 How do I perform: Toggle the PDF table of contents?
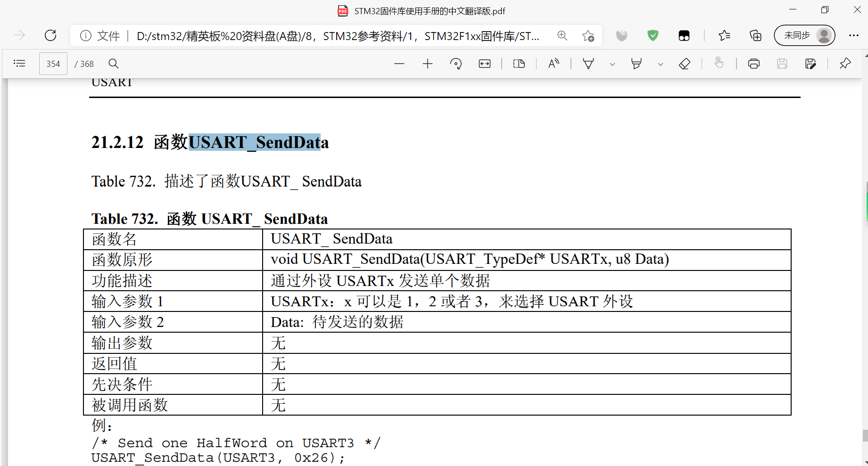coord(19,63)
